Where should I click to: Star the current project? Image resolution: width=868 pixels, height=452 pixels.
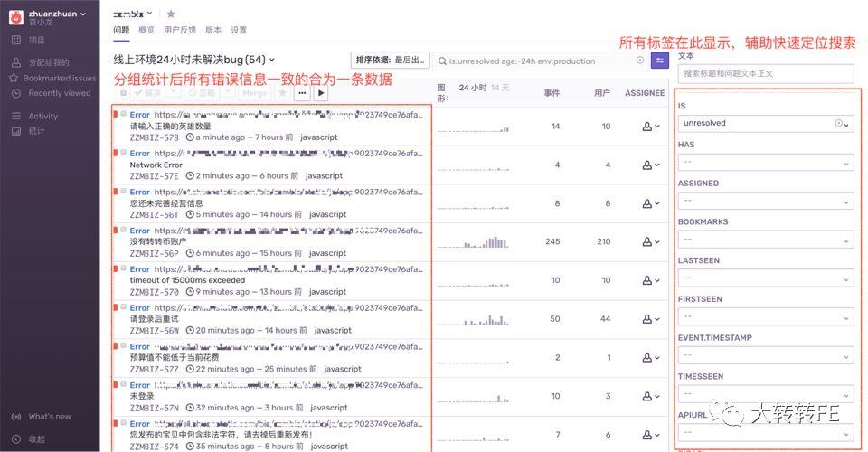[171, 14]
